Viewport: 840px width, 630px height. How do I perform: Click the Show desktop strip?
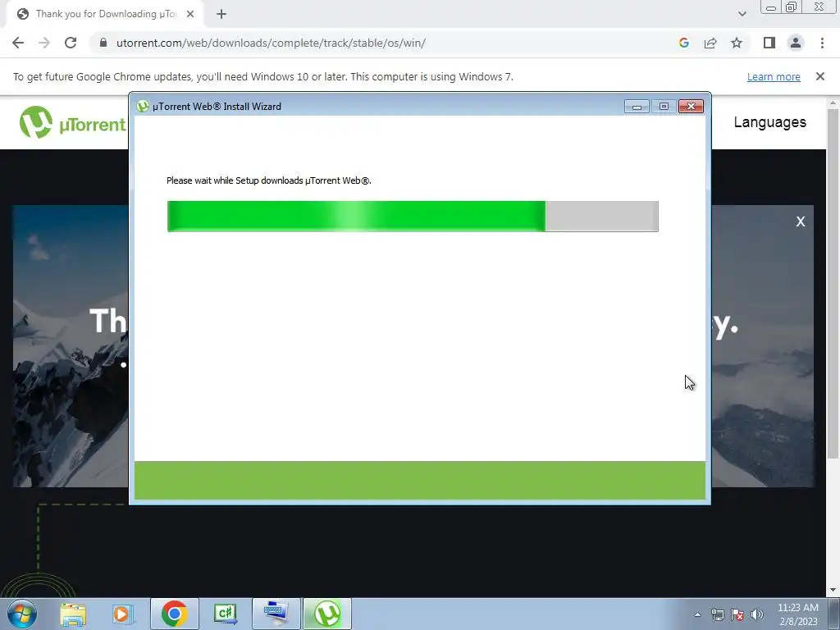pyautogui.click(x=834, y=614)
